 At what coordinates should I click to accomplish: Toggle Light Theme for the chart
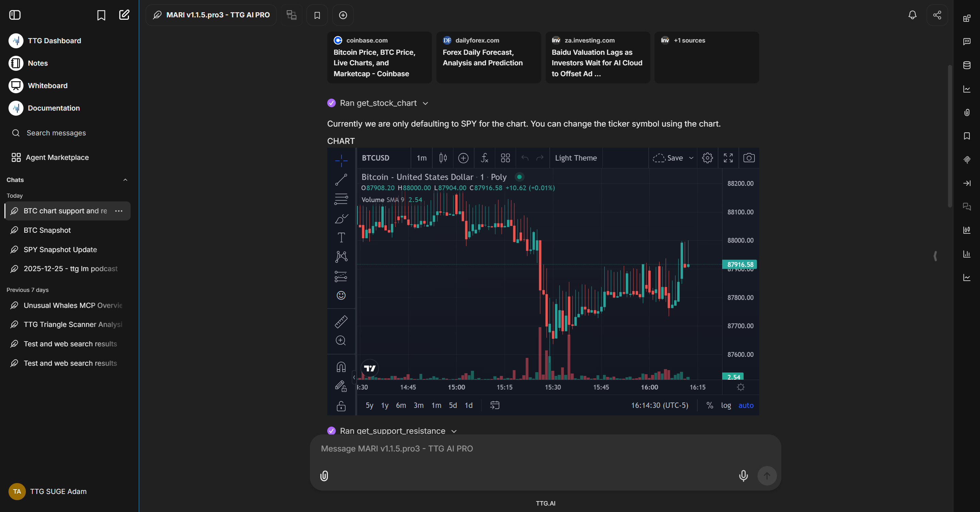(576, 158)
